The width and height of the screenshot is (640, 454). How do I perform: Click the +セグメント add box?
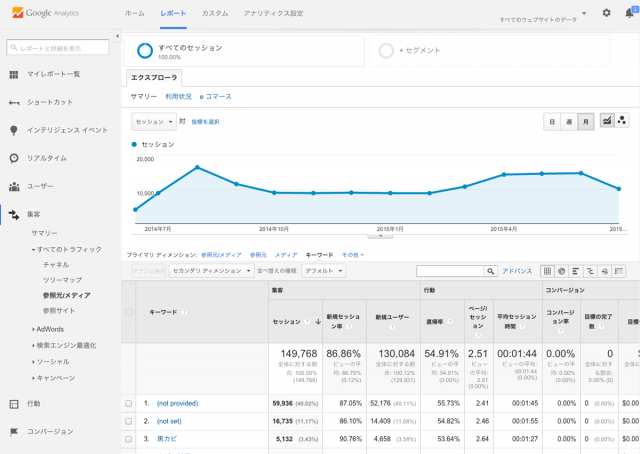coord(490,51)
